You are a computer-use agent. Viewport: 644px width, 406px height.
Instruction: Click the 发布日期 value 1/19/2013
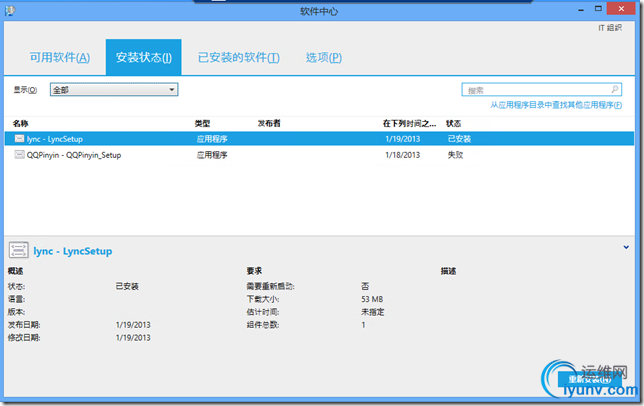[x=133, y=325]
